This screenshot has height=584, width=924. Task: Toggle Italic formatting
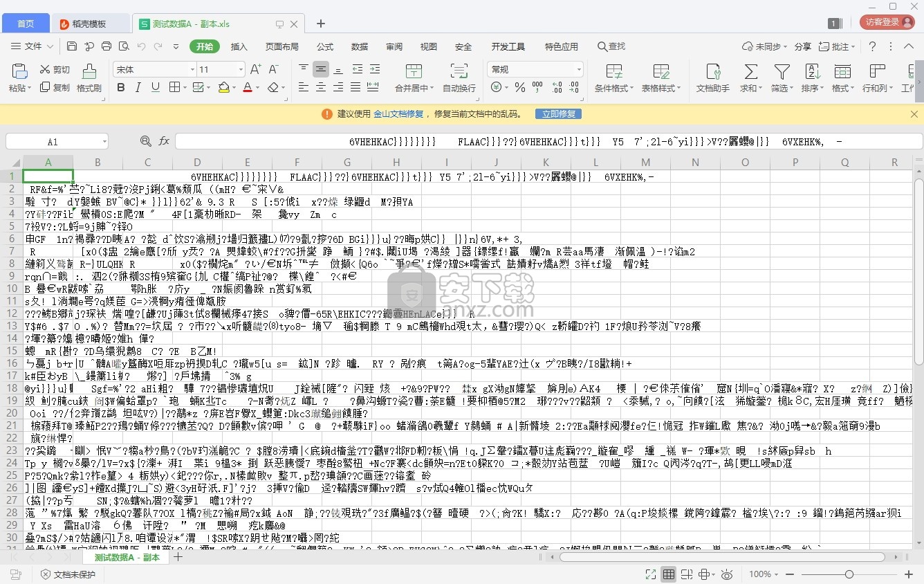coord(140,88)
